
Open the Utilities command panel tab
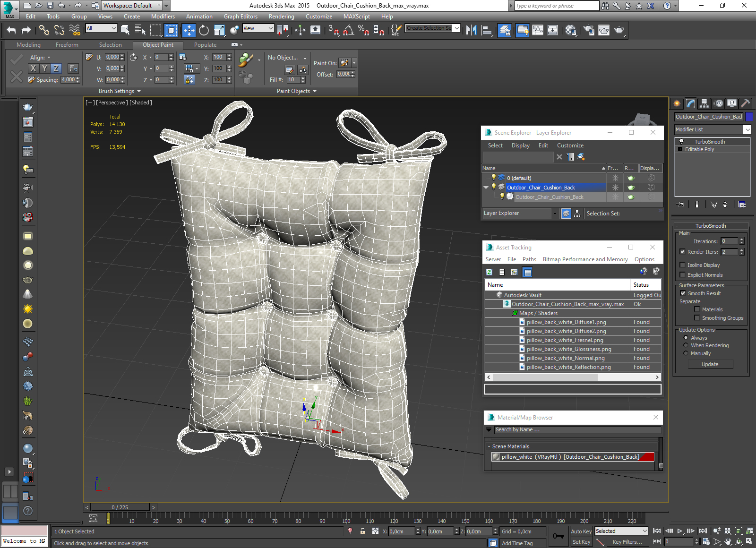[x=746, y=103]
